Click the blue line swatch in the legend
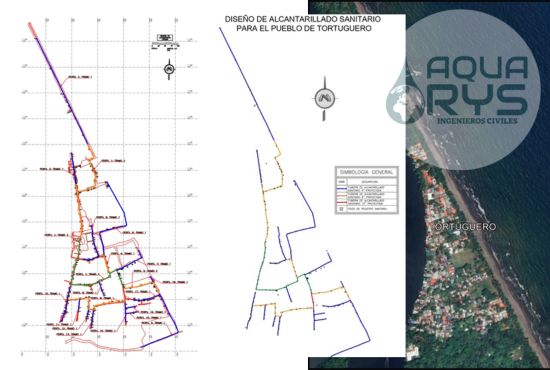The width and height of the screenshot is (550, 370). click(x=342, y=188)
